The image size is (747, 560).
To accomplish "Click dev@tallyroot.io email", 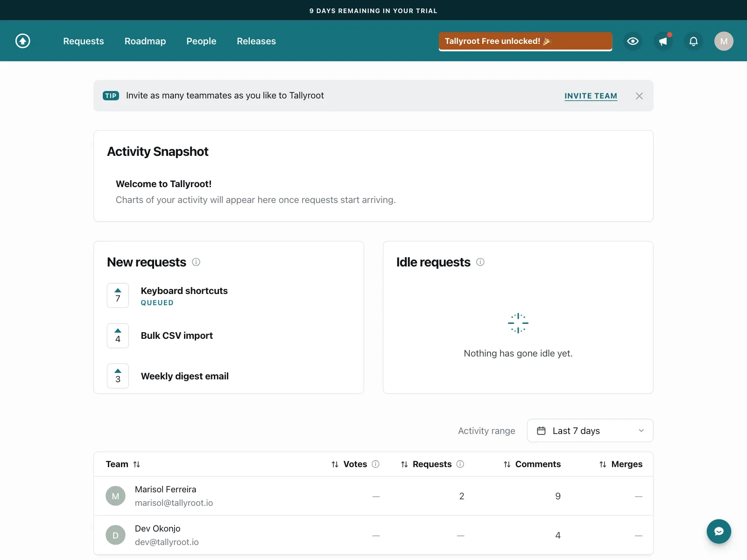I will (x=167, y=542).
